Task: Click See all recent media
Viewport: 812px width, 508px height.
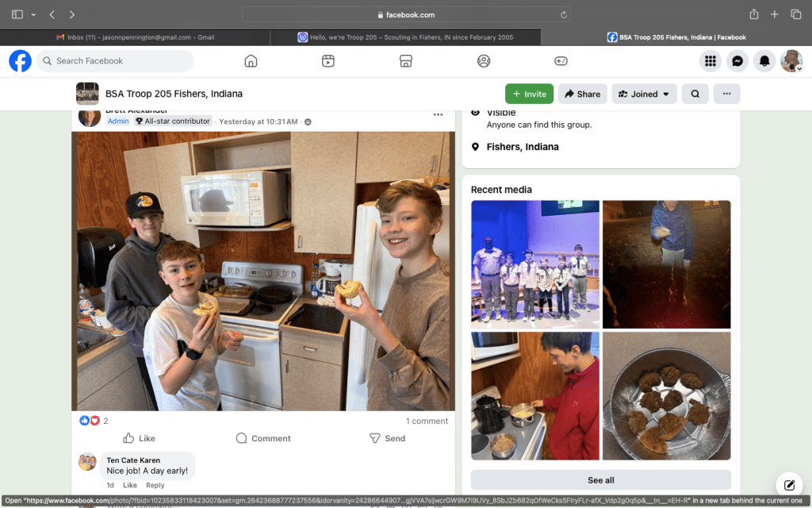Action: tap(600, 480)
